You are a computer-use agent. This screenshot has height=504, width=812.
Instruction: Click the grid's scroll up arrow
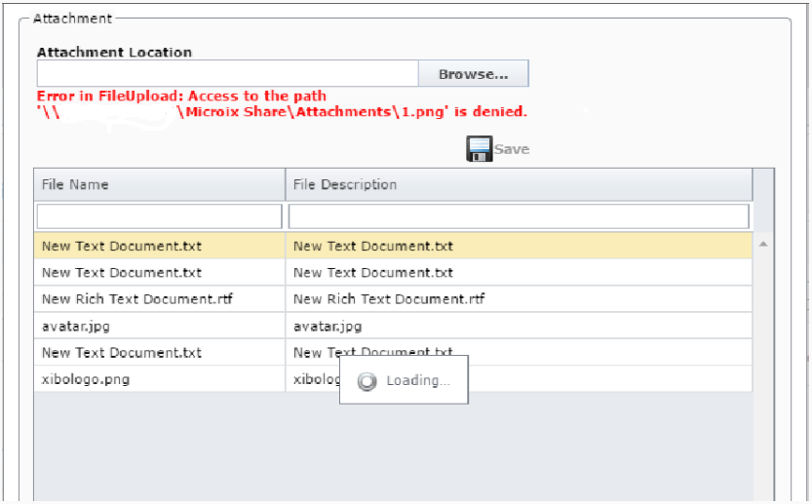pyautogui.click(x=763, y=243)
